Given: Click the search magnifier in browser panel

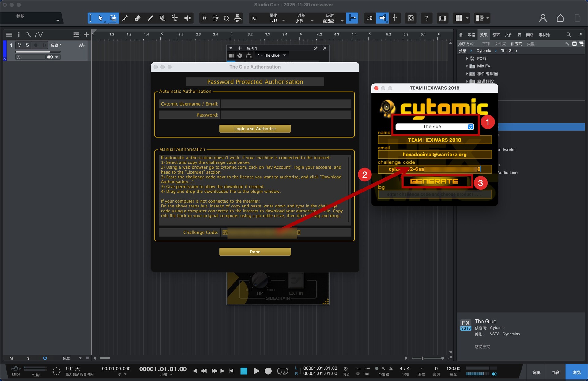Looking at the screenshot, I should pos(568,35).
